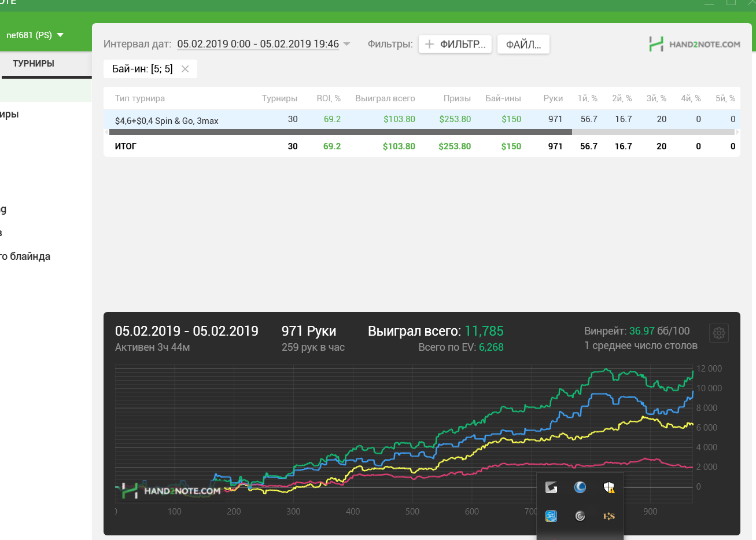
Task: Click the table scrollbar's right arrow
Action: (737, 132)
